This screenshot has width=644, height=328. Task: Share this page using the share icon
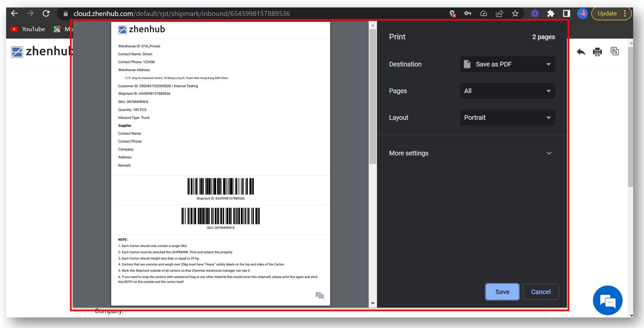[499, 14]
